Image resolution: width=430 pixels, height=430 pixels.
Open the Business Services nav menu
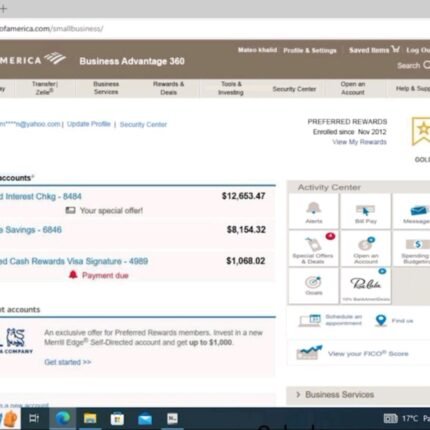pos(106,88)
